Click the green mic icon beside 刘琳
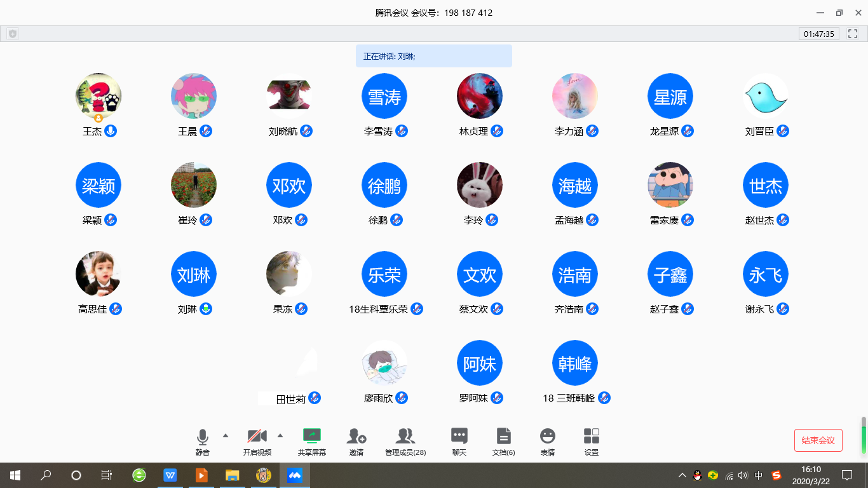The image size is (868, 488). (206, 309)
